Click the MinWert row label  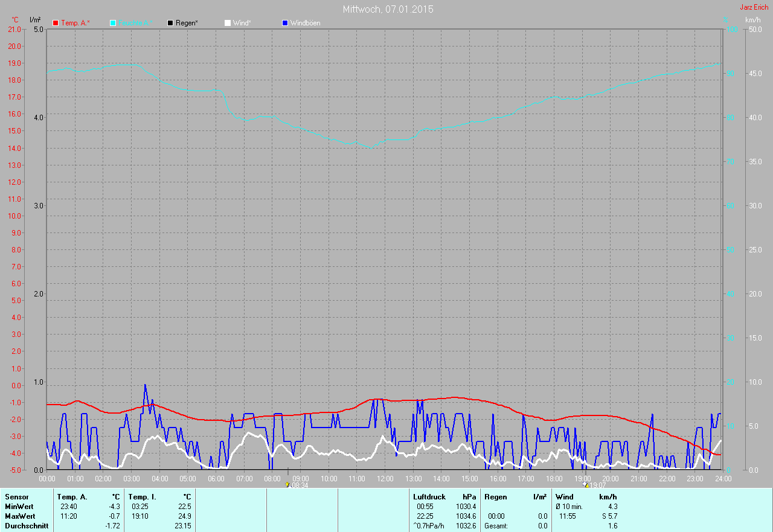pyautogui.click(x=19, y=507)
